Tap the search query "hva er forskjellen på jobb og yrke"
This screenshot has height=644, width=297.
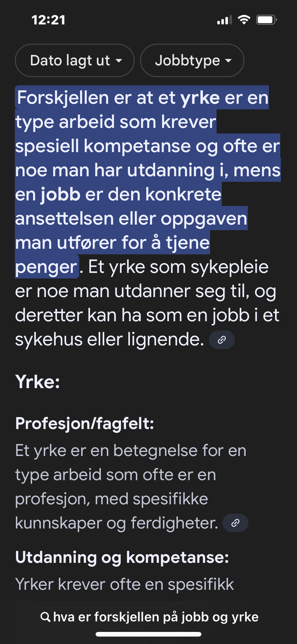(x=156, y=617)
